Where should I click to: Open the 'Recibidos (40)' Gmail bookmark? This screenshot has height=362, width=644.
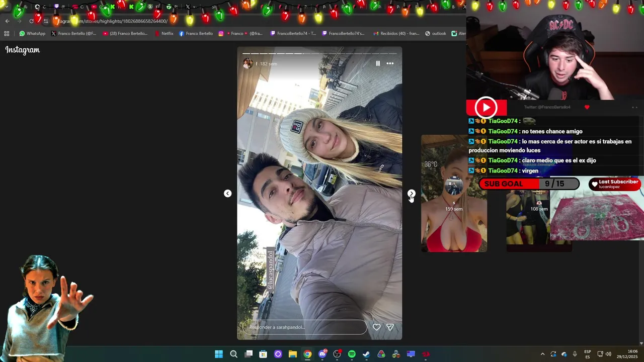click(x=396, y=34)
